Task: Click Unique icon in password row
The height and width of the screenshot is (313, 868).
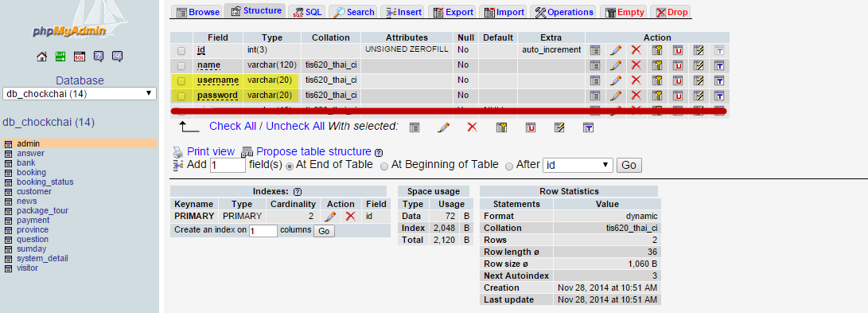Action: tap(678, 96)
